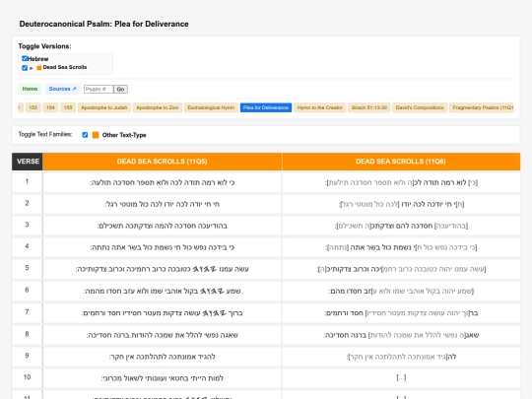Select verse number 10 cell
532x399 pixels.
click(28, 378)
